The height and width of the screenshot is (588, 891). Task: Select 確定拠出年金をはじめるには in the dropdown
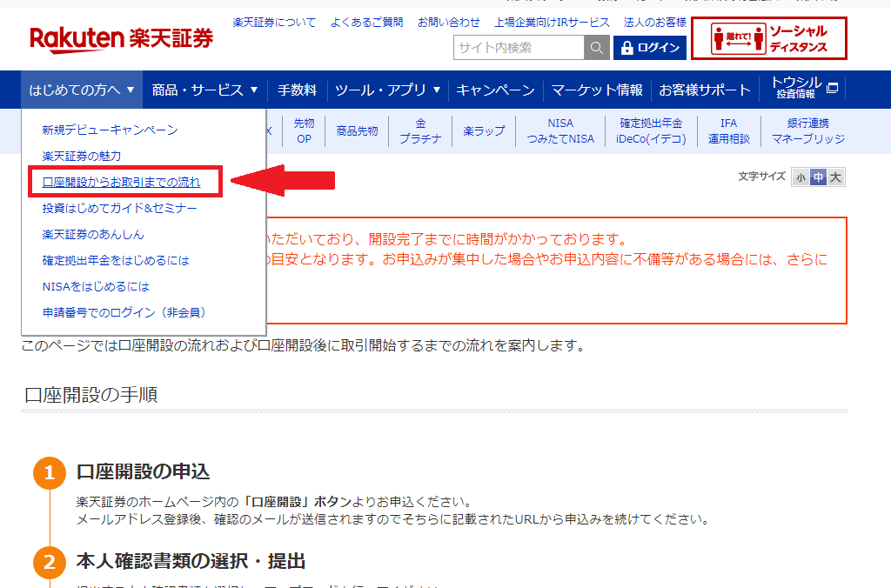click(x=116, y=261)
